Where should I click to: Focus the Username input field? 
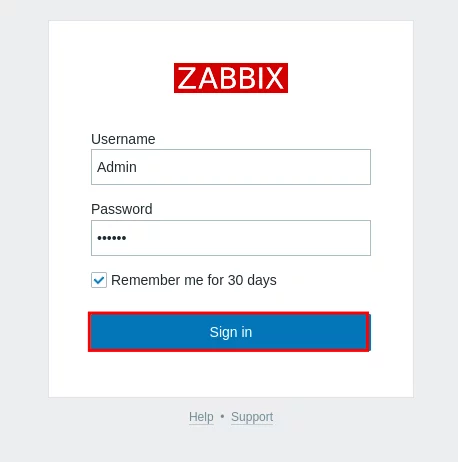[x=231, y=167]
